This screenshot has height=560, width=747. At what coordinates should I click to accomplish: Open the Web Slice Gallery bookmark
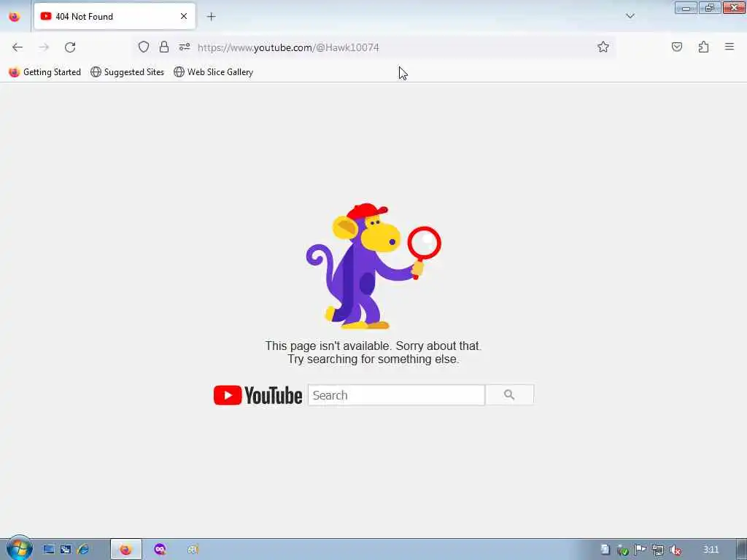coord(214,72)
